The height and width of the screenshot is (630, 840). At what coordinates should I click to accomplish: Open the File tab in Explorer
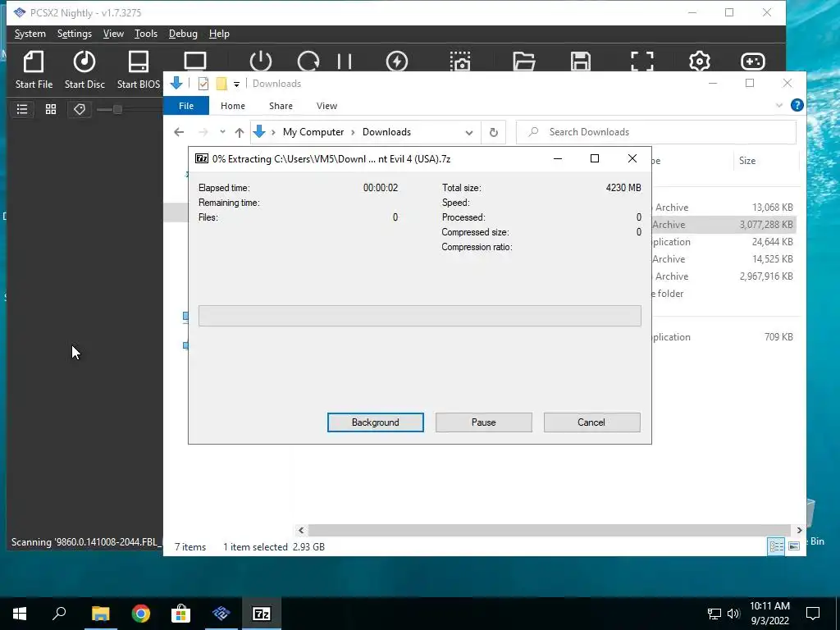tap(186, 106)
